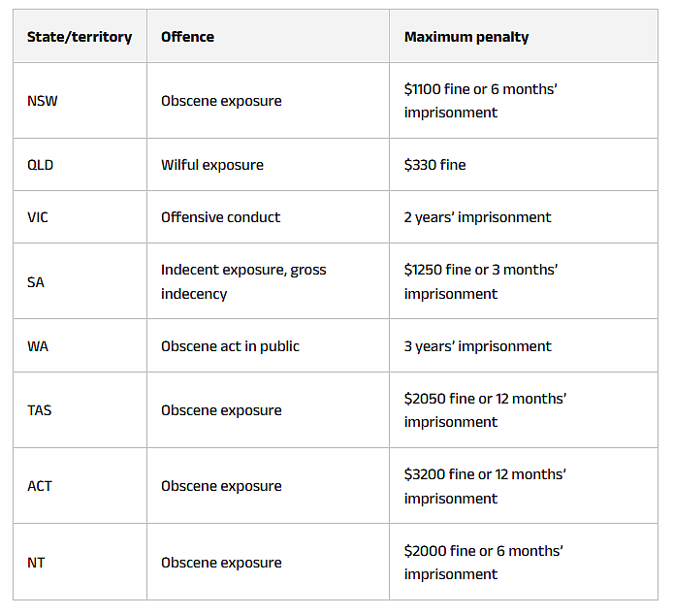Select the SA state cell
674x616 pixels.
click(x=80, y=281)
